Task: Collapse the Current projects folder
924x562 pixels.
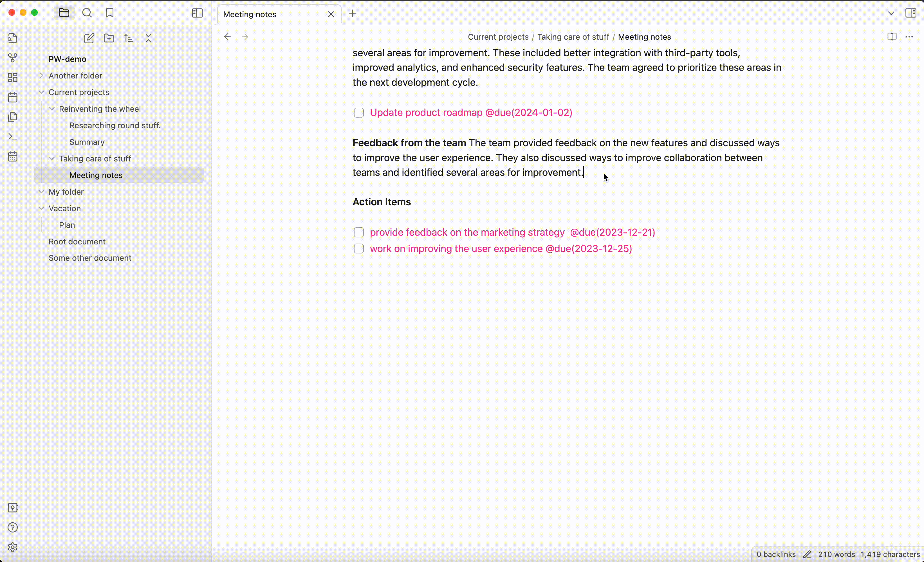Action: click(x=41, y=92)
